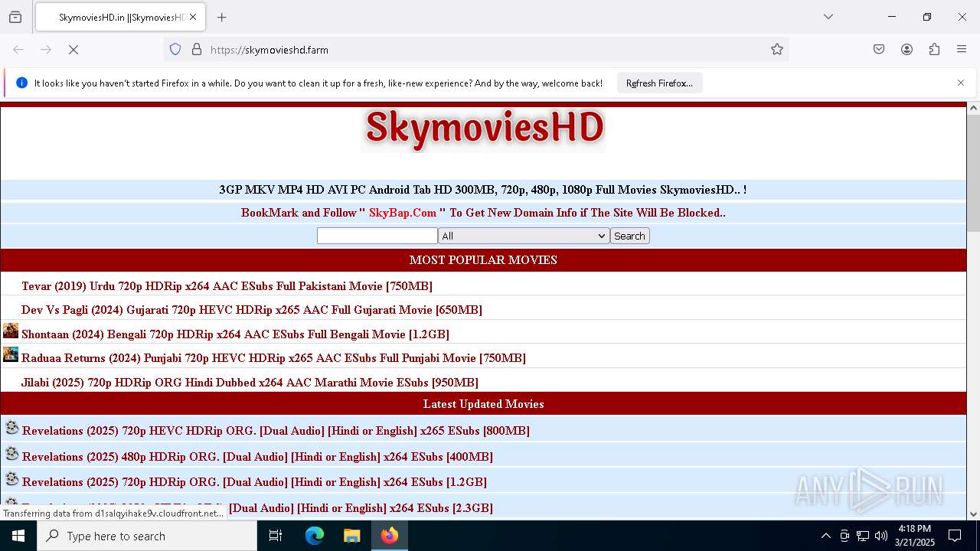Viewport: 980px width, 551px height.
Task: Click the Search button
Action: [629, 236]
